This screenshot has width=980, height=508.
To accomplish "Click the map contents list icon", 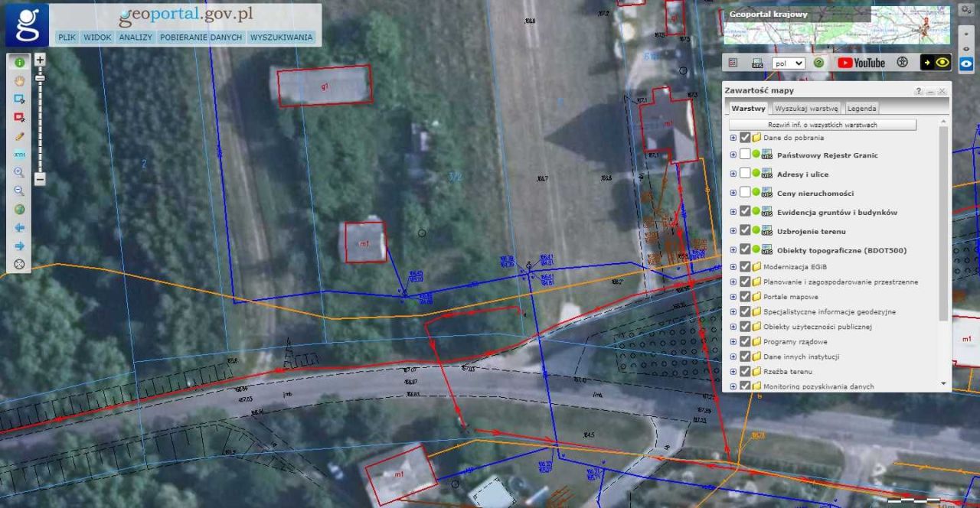I will click(x=733, y=63).
